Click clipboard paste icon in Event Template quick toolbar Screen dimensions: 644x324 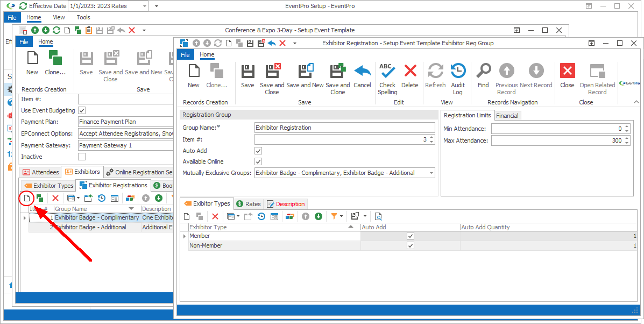pyautogui.click(x=88, y=30)
